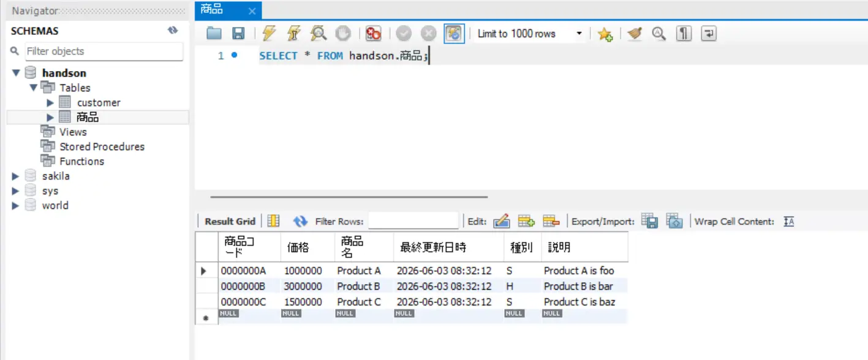Toggle stop-on-error execution icon
Screen dimensions: 868x360
[x=373, y=34]
